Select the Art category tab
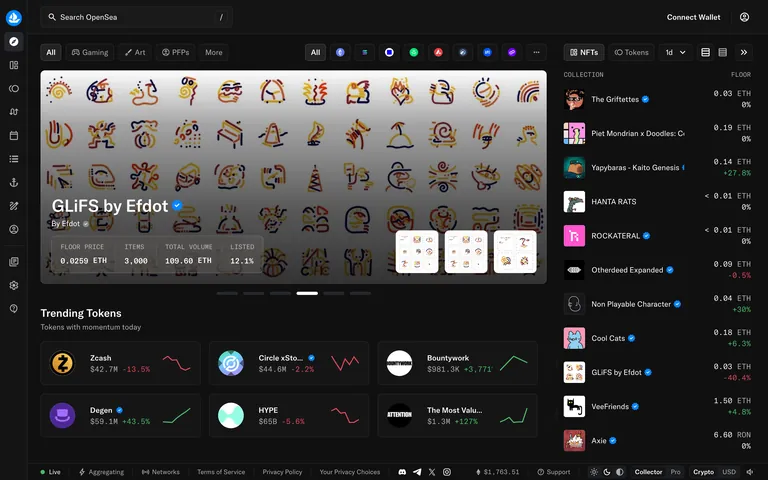This screenshot has height=480, width=768. [x=135, y=52]
